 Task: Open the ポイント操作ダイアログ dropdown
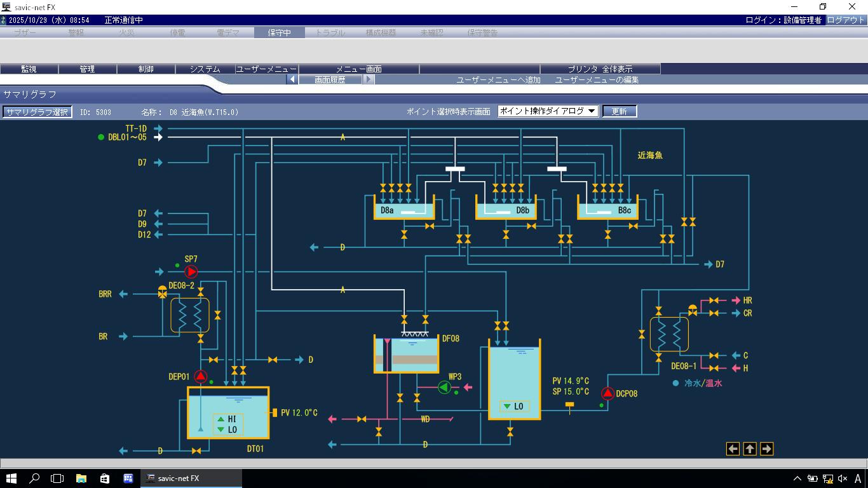pyautogui.click(x=548, y=111)
